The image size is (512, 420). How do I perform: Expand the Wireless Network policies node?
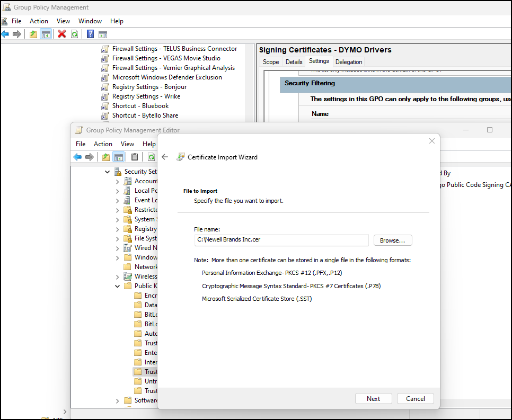click(118, 276)
